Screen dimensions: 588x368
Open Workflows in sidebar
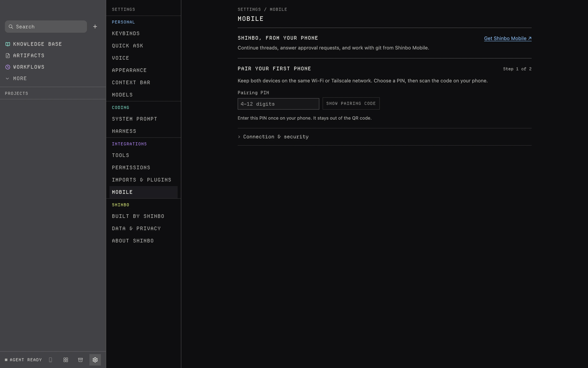29,67
